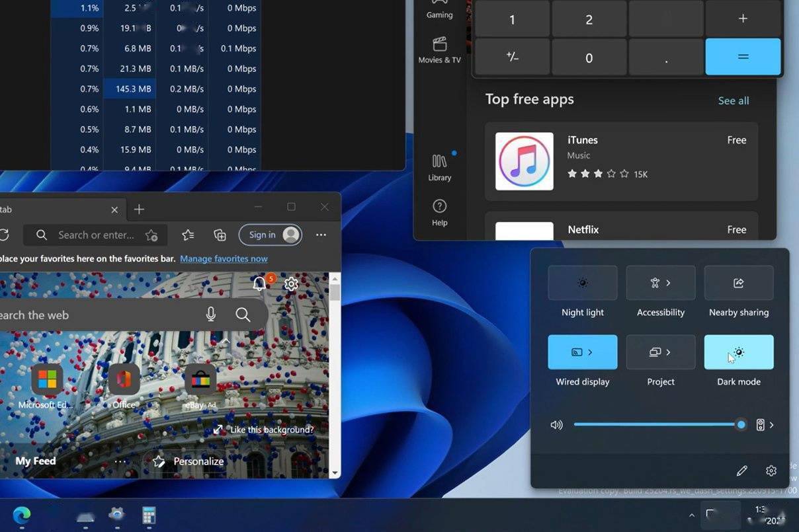Expand the Project quick settings options
This screenshot has height=532, width=799.
[668, 352]
